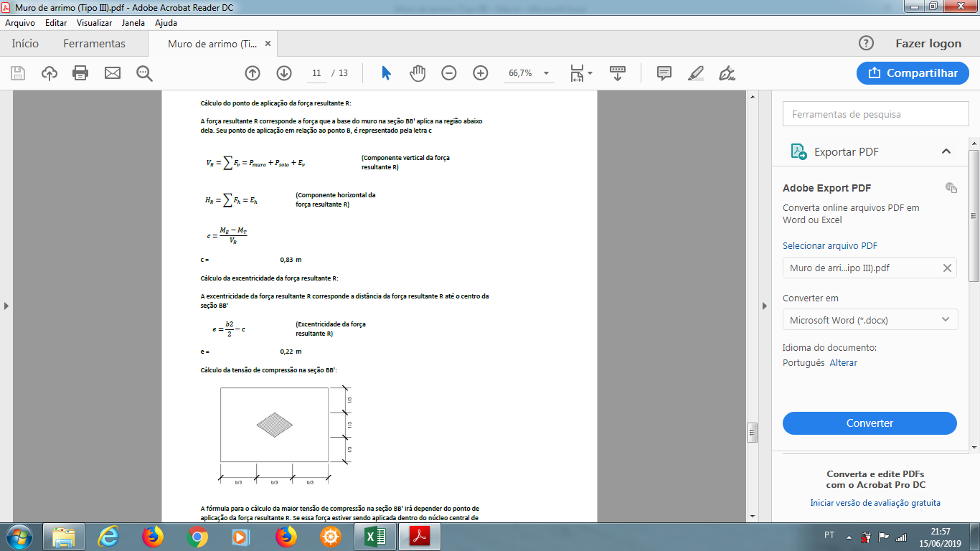Collapse the Exportar PDF section

tap(946, 151)
